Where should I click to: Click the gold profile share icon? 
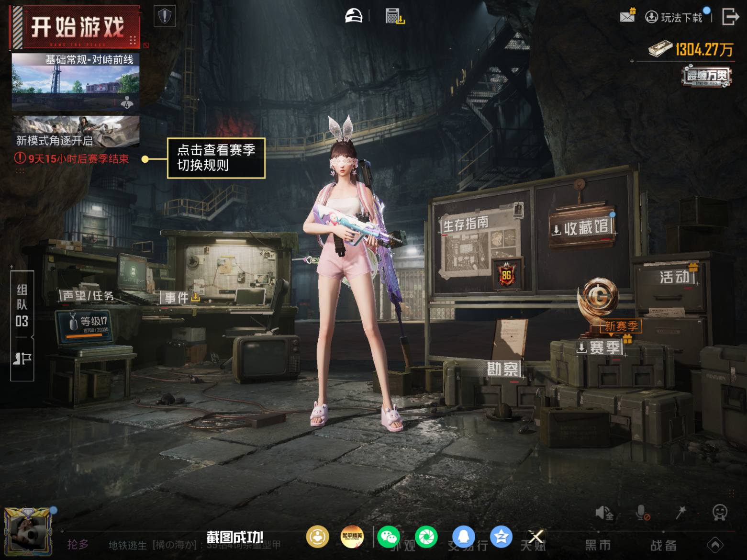(317, 537)
